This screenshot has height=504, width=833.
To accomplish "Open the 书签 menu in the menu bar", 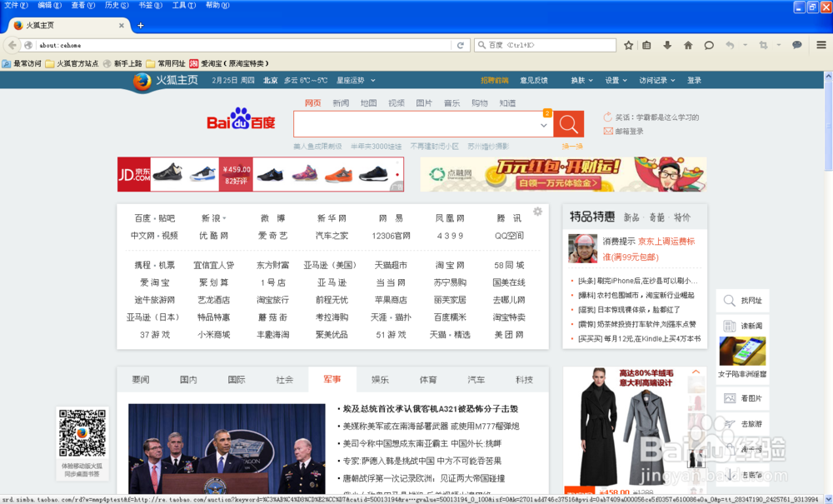I will [x=149, y=5].
